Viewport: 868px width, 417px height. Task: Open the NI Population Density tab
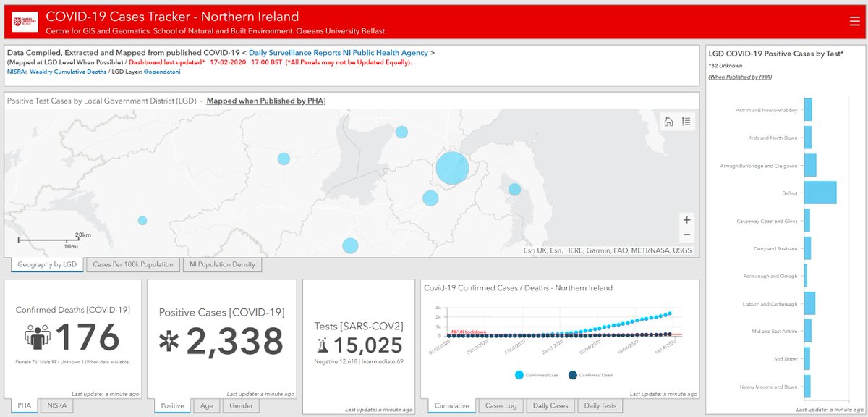222,264
